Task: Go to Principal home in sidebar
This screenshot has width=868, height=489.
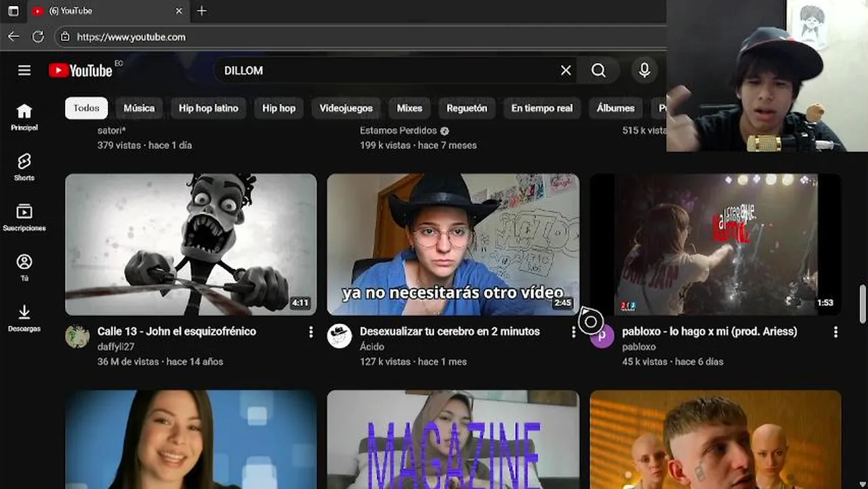Action: coord(24,117)
